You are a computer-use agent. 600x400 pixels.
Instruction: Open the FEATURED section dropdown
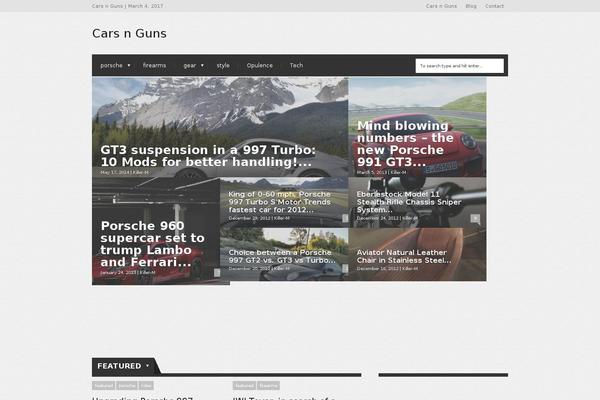(147, 366)
